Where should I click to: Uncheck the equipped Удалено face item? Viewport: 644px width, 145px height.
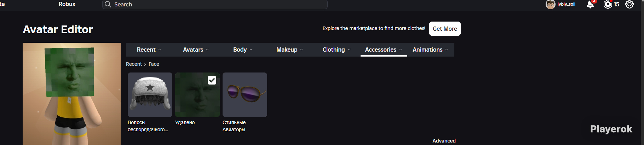212,80
